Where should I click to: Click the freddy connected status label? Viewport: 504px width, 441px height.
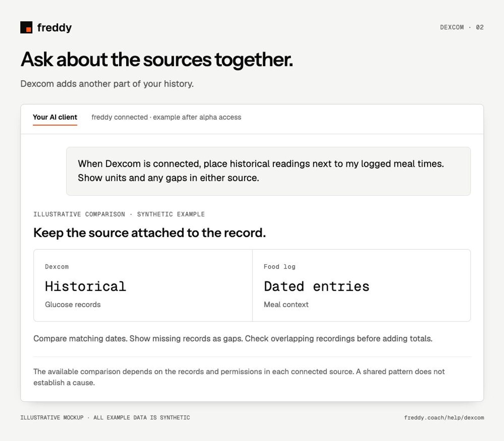point(166,117)
